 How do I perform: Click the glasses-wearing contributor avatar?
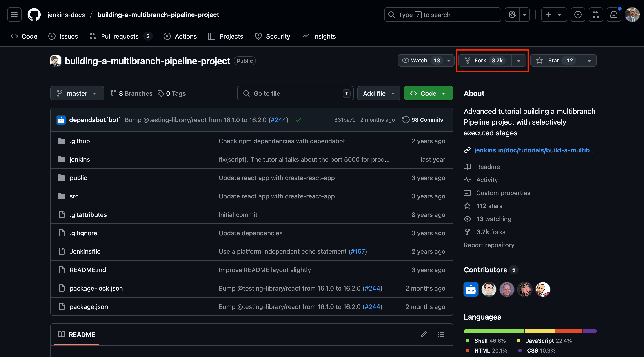(489, 289)
